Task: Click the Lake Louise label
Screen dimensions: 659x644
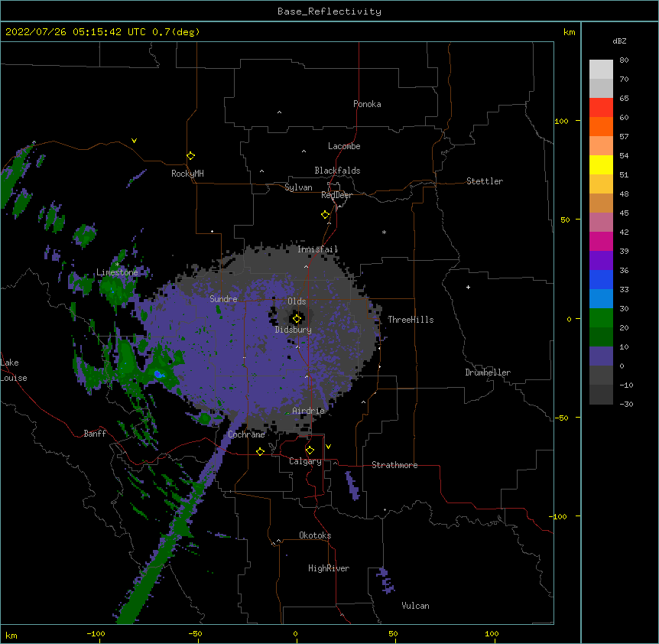Action: tap(14, 370)
